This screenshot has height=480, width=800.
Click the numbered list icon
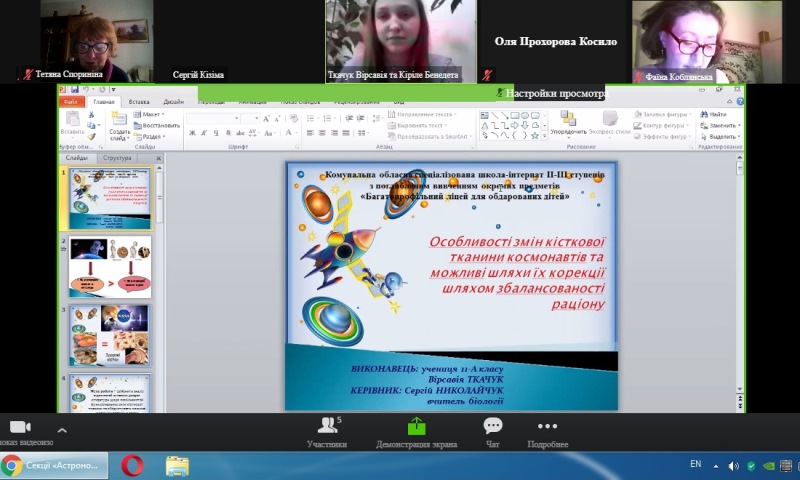pyautogui.click(x=328, y=118)
